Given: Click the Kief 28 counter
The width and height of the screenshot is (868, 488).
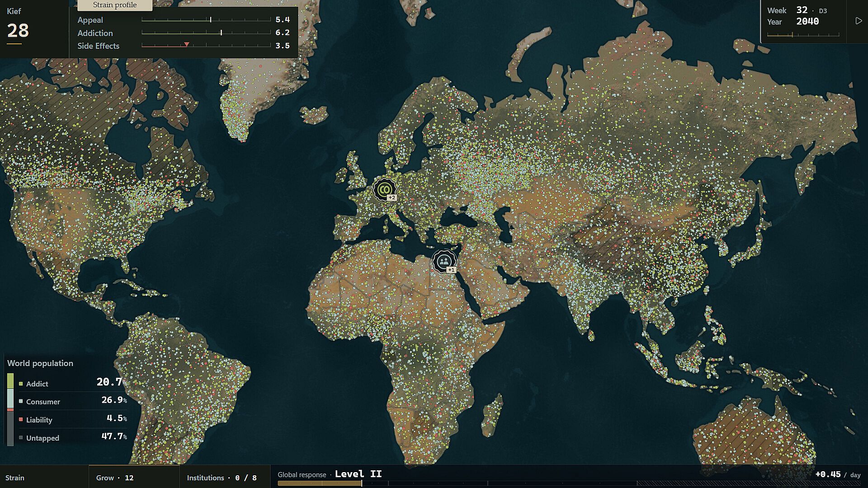Looking at the screenshot, I should (x=18, y=26).
